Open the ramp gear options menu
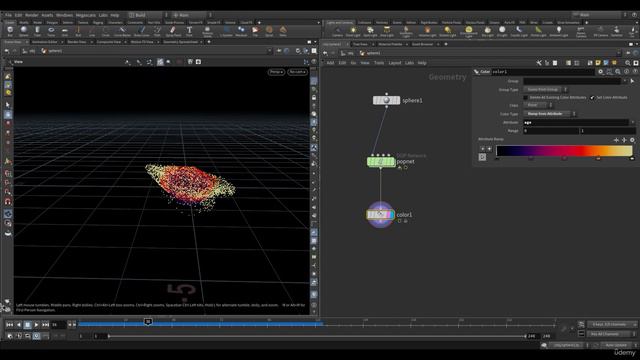This screenshot has height=360, width=640. [x=632, y=140]
